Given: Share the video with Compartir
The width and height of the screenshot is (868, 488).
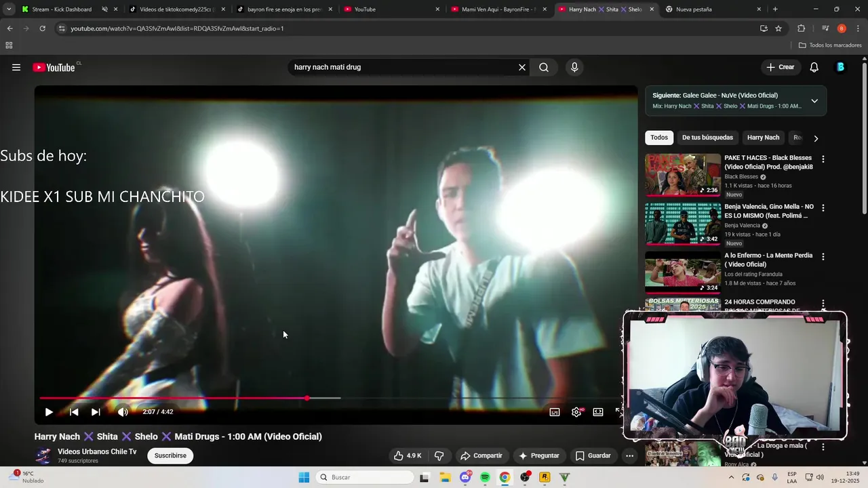Looking at the screenshot, I should pos(481,455).
